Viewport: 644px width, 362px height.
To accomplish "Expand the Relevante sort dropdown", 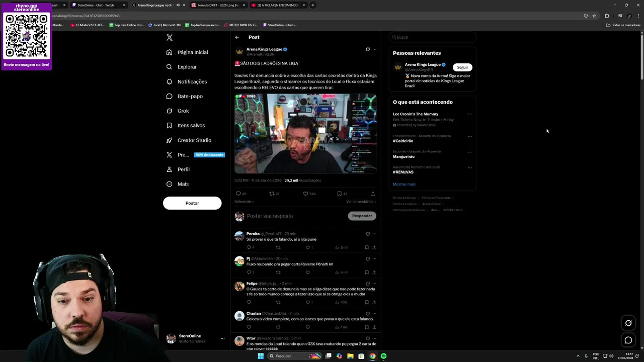I will click(x=244, y=202).
